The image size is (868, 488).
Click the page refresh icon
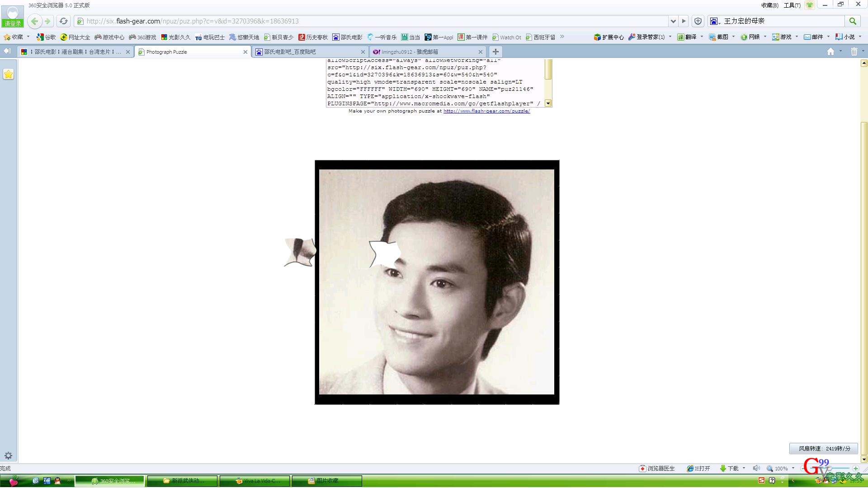click(64, 21)
